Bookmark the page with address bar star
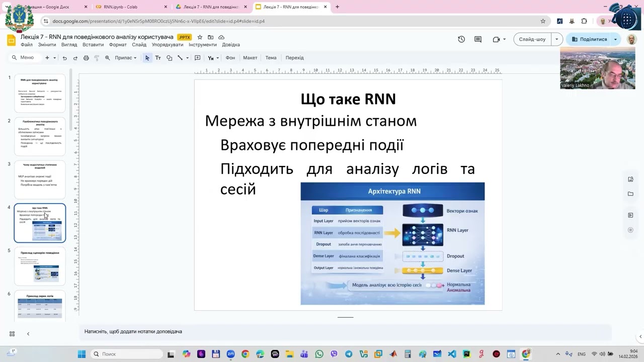 click(543, 21)
